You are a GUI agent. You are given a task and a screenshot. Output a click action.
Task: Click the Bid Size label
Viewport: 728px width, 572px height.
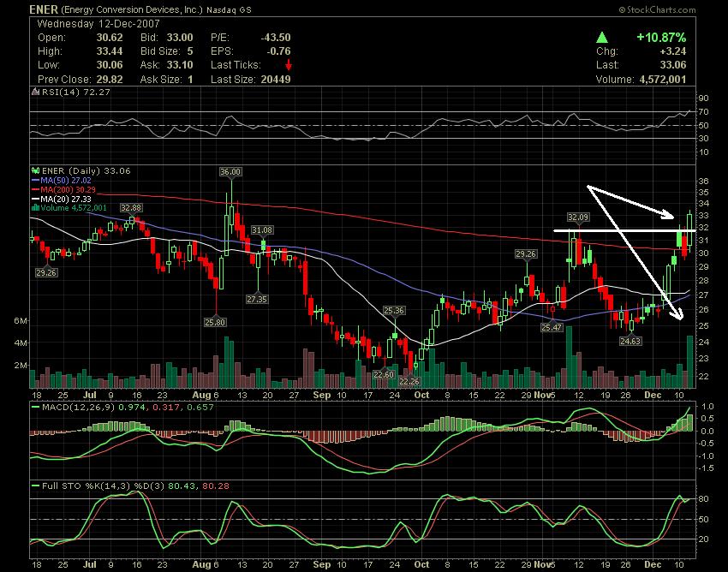pos(160,51)
